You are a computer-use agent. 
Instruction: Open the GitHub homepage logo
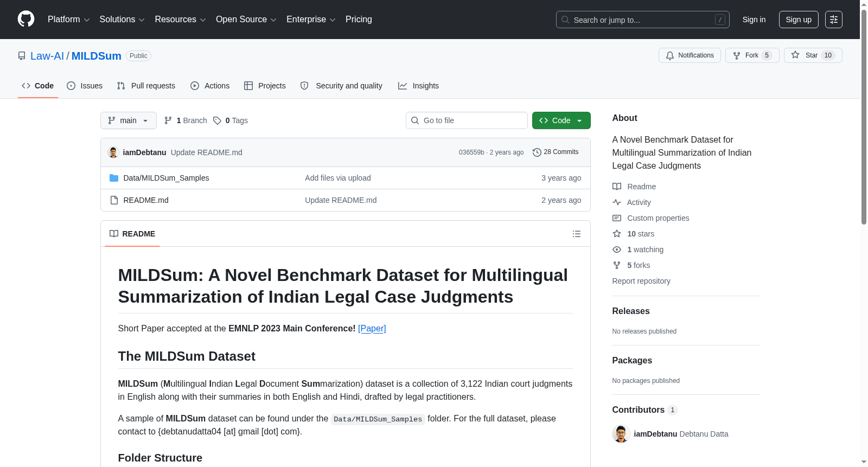[x=26, y=19]
